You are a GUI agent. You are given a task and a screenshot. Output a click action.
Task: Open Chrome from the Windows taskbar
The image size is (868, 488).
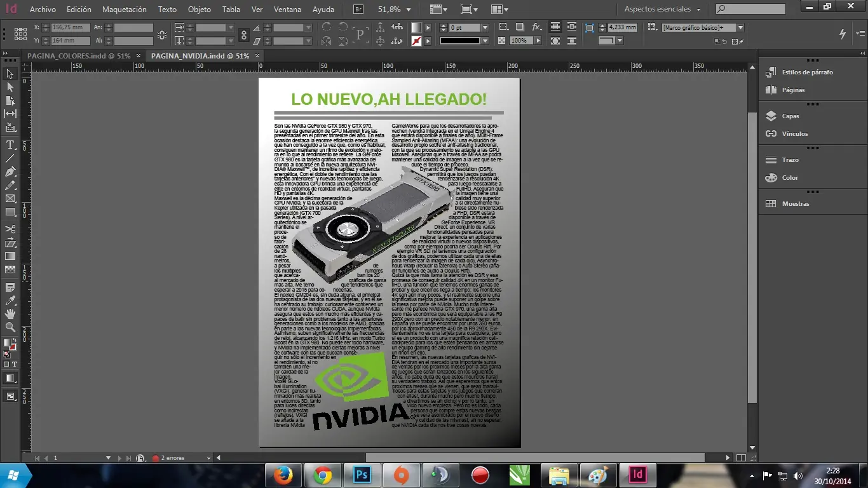(323, 475)
